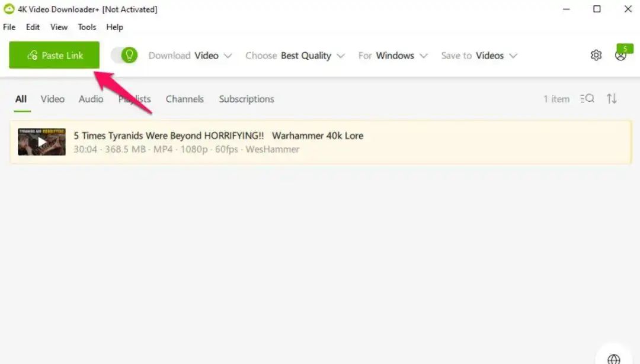This screenshot has width=640, height=364.
Task: Select the All tab
Action: [x=21, y=99]
